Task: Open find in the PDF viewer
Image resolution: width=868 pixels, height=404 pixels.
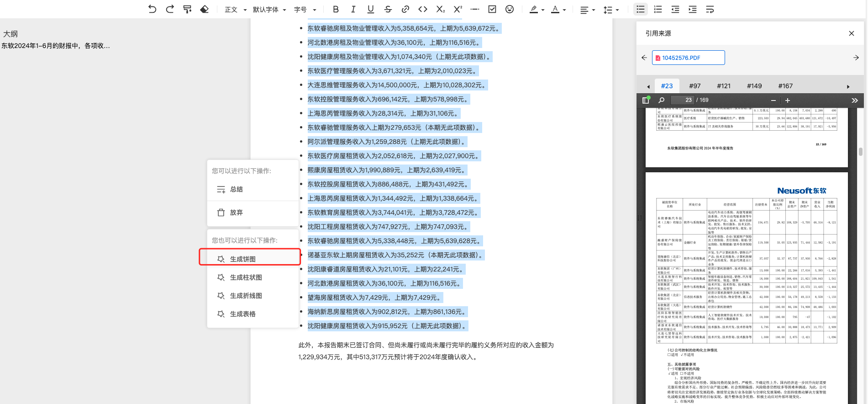Action: point(661,100)
